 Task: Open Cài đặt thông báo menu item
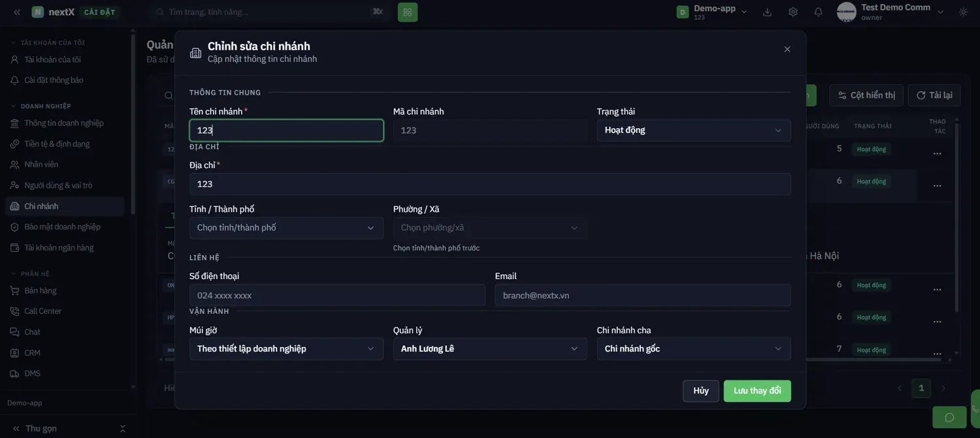click(x=65, y=80)
